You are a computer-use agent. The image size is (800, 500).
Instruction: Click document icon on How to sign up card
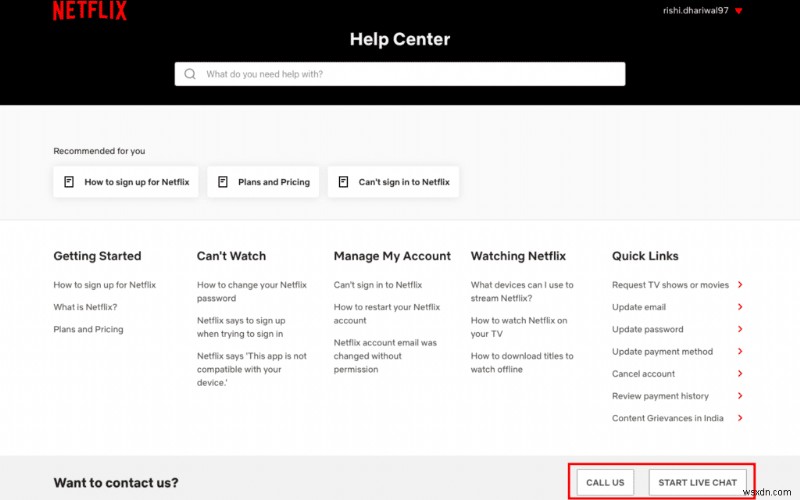click(69, 182)
